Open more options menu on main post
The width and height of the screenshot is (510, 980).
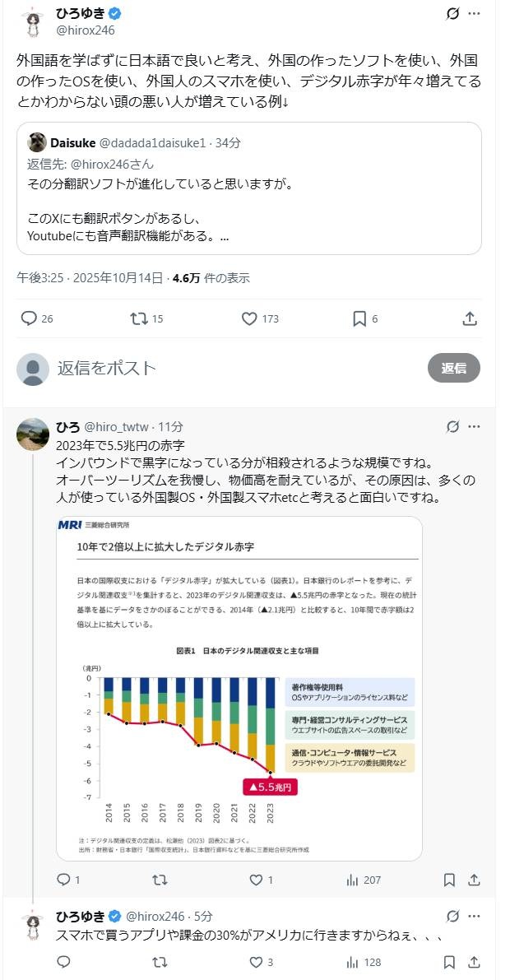[x=475, y=14]
